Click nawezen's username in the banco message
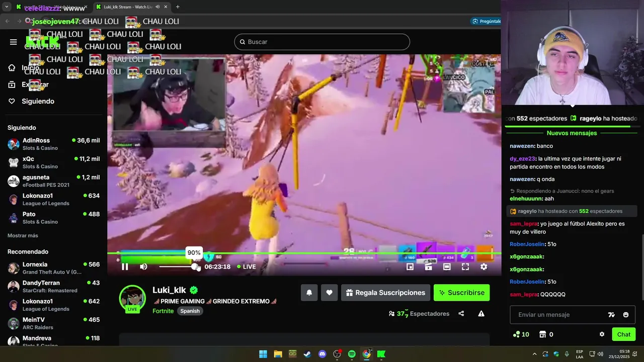Screen dimensions: 644x362 (522, 146)
